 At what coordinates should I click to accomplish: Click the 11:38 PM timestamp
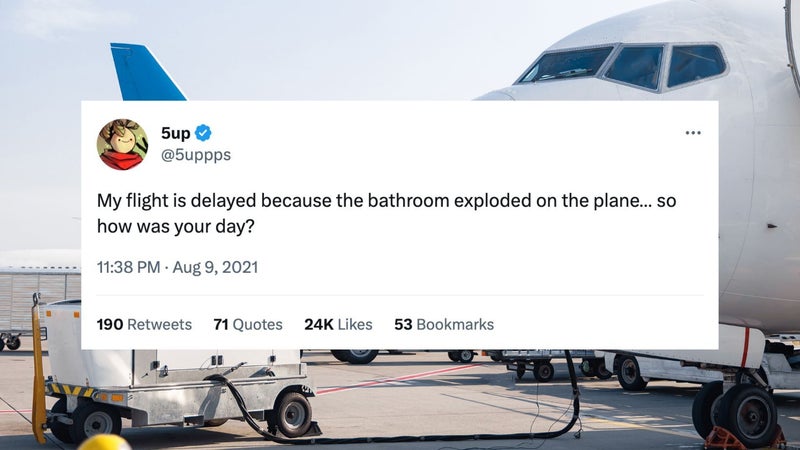click(130, 267)
